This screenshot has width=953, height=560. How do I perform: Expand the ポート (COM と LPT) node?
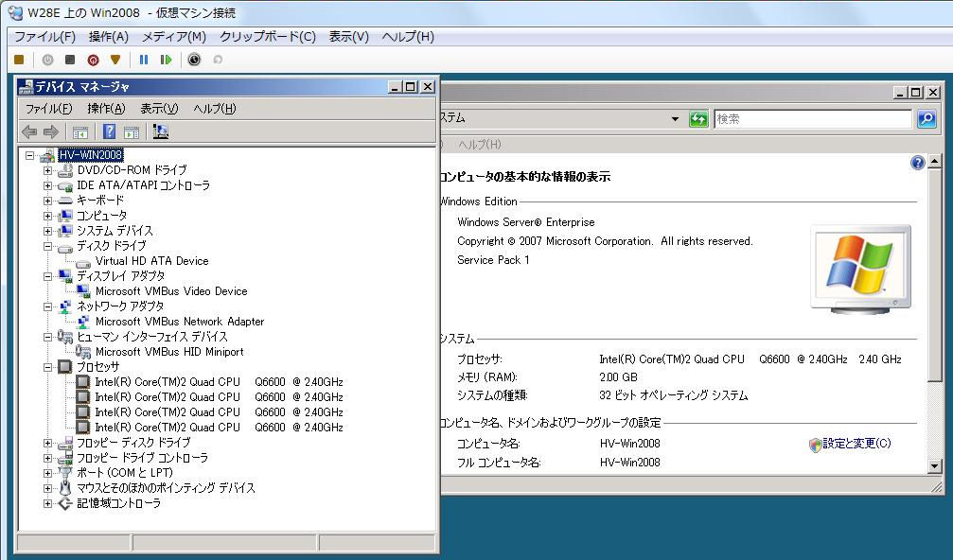[48, 473]
